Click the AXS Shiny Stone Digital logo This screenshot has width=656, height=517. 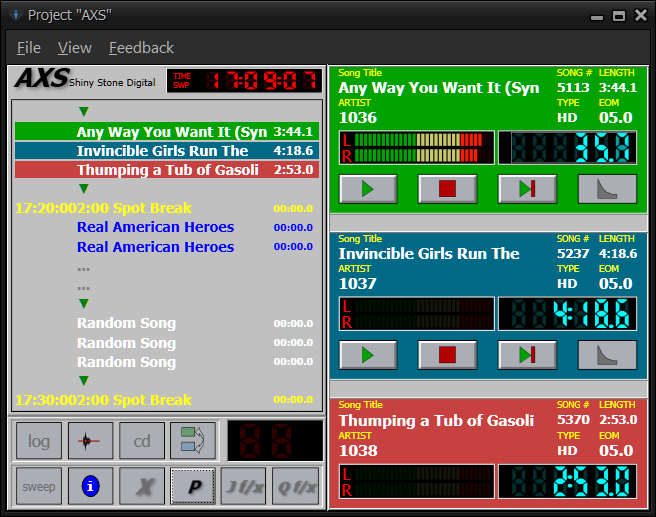point(85,79)
